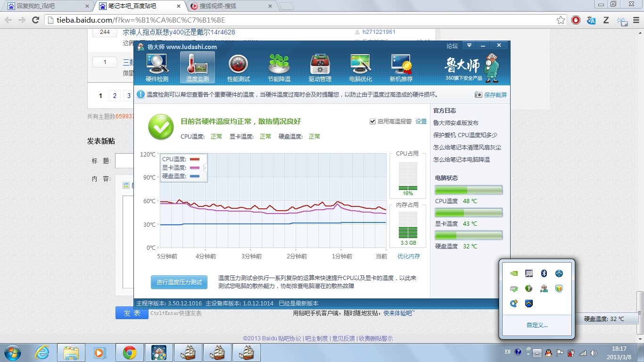Click the 360 shield tray icon
Image resolution: width=644 pixels, height=362 pixels.
[559, 288]
